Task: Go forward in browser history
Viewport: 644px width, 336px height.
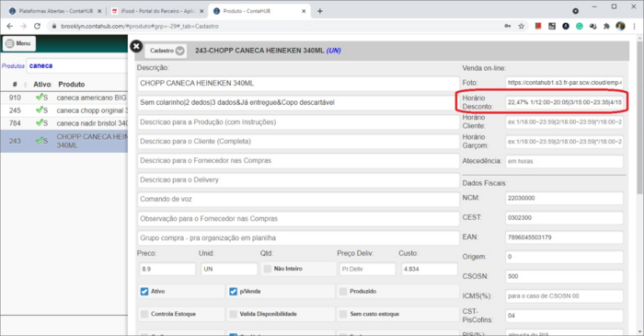Action: (x=23, y=26)
